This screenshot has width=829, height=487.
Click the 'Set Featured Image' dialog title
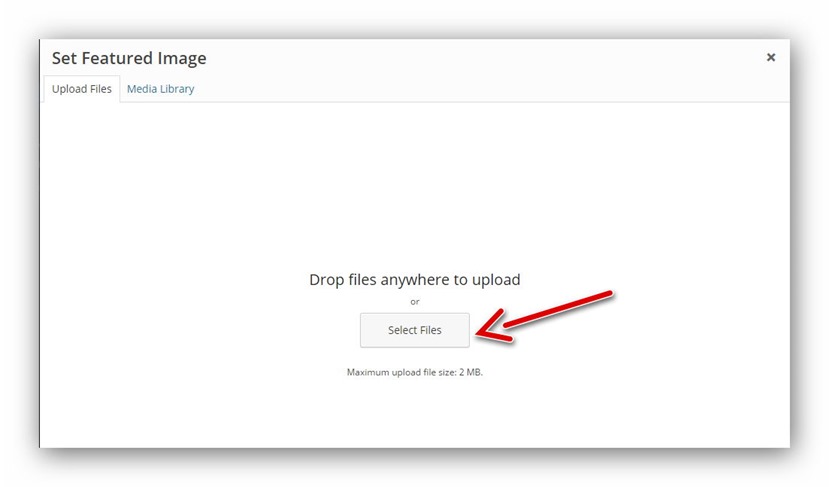129,58
